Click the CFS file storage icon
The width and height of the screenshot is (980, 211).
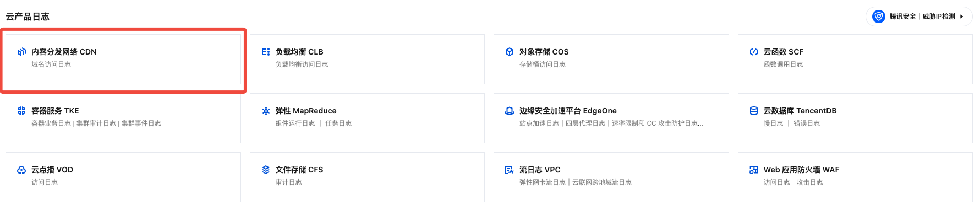pos(266,170)
